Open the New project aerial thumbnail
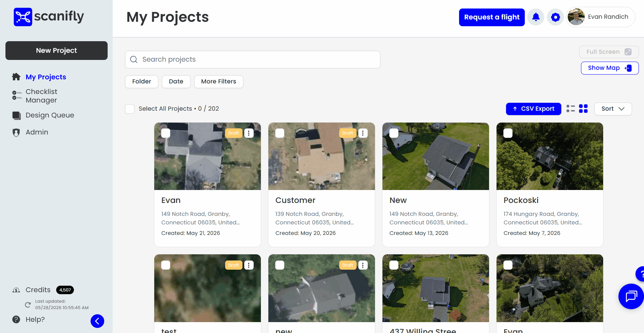 436,156
